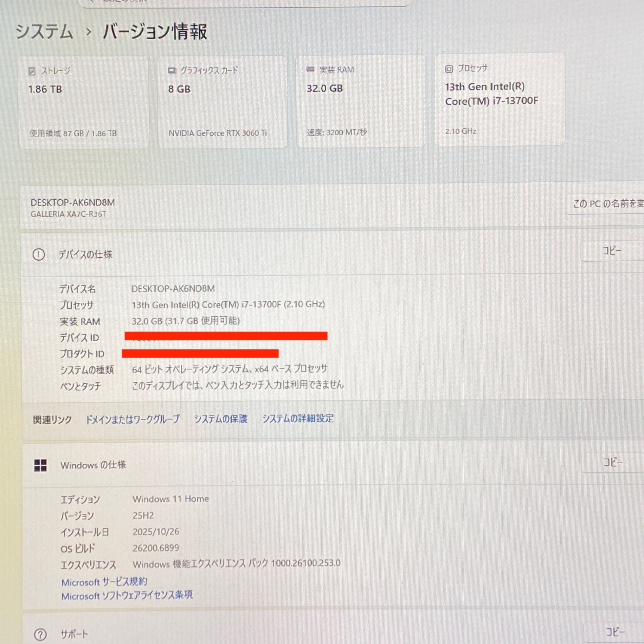644x644 pixels.
Task: Copy Windows specifications with コピー button
Action: click(x=612, y=462)
